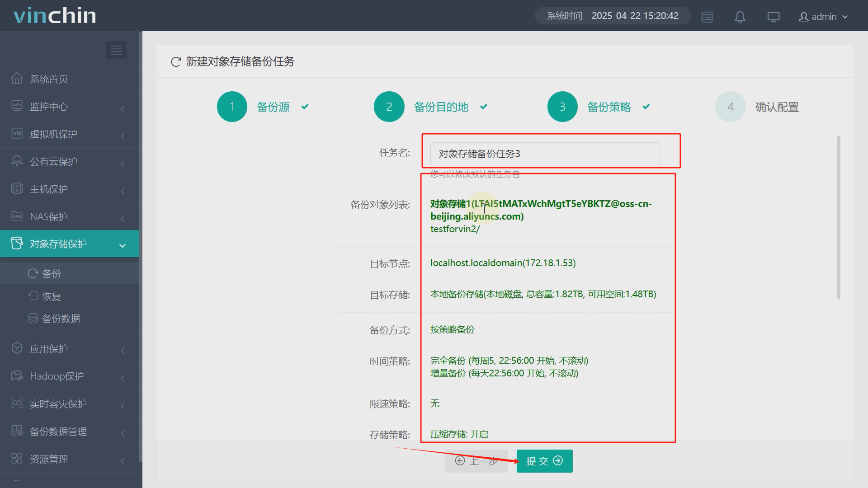Click the notification bell icon

click(740, 17)
